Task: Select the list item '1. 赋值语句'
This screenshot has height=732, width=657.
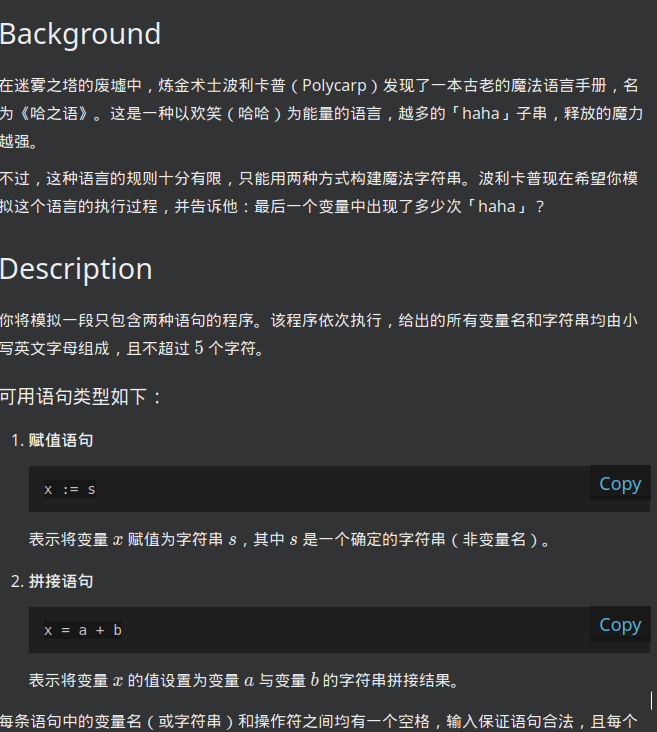Action: (x=52, y=440)
